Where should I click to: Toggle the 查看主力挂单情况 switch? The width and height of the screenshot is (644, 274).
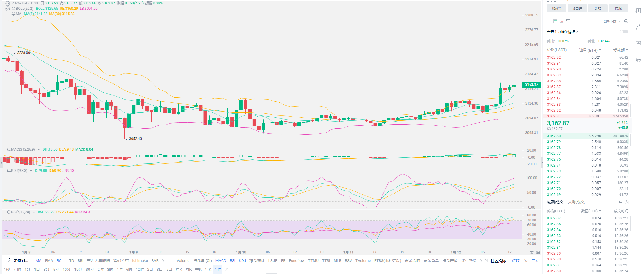[x=624, y=32]
